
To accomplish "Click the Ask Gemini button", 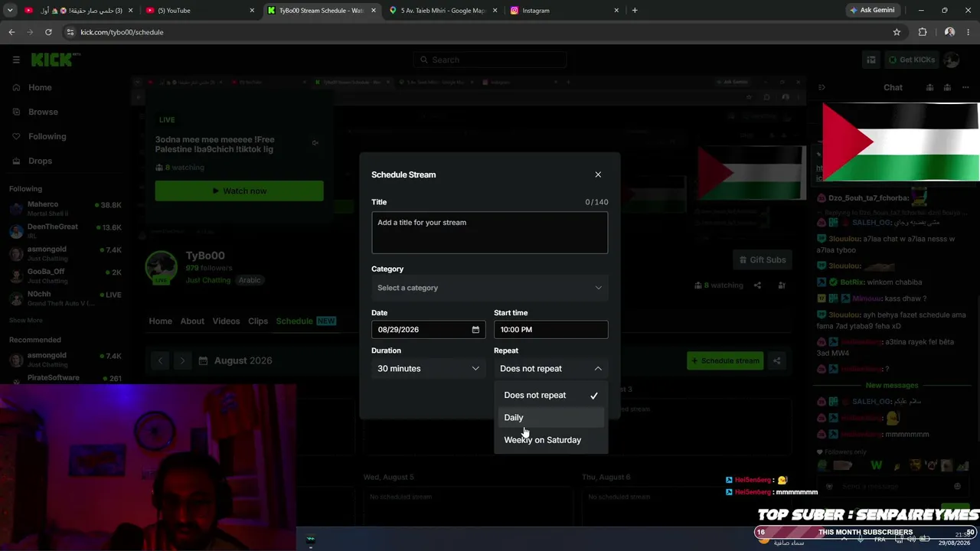I will click(x=872, y=11).
